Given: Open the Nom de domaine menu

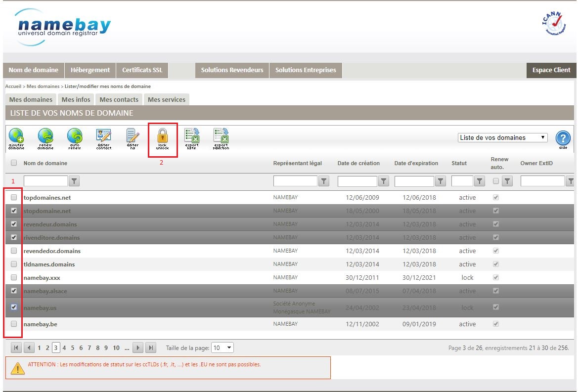Looking at the screenshot, I should (34, 70).
